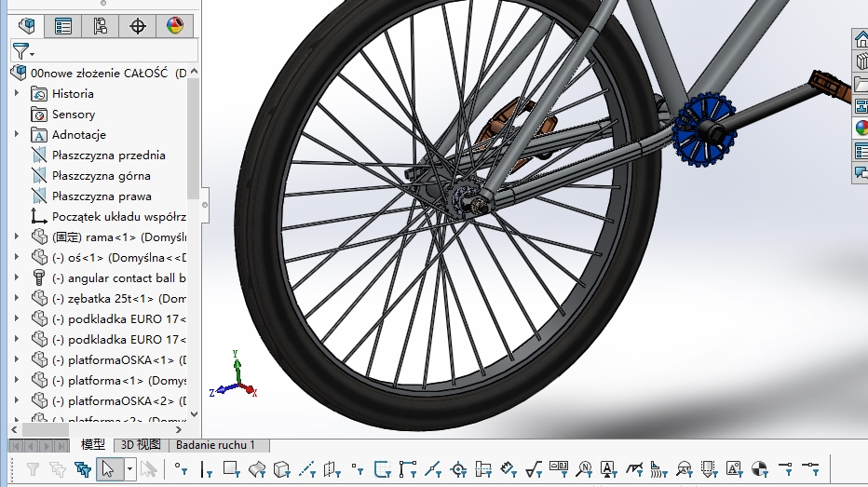Click the Adnotacje tree row label
The image size is (868, 487).
tap(78, 134)
